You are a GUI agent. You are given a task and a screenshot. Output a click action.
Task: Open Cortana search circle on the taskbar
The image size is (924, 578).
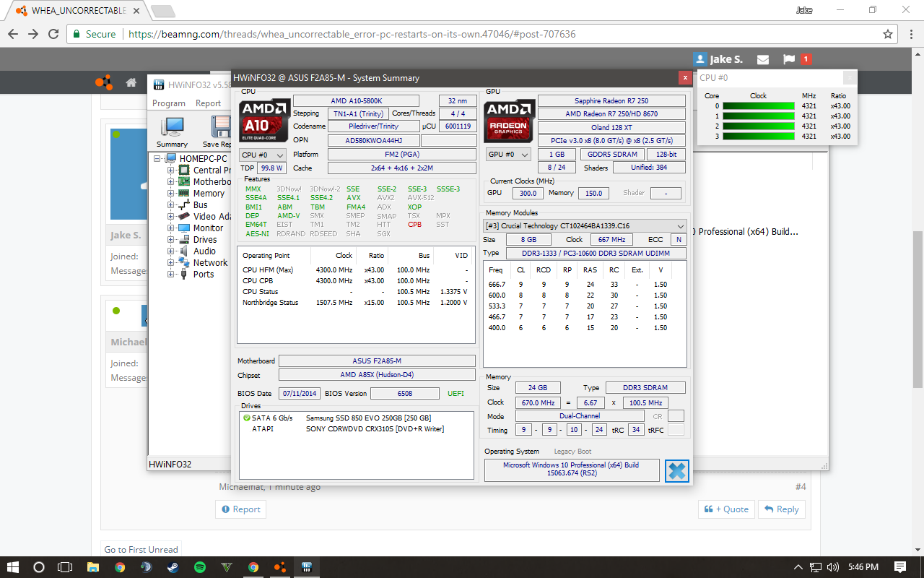tap(39, 566)
